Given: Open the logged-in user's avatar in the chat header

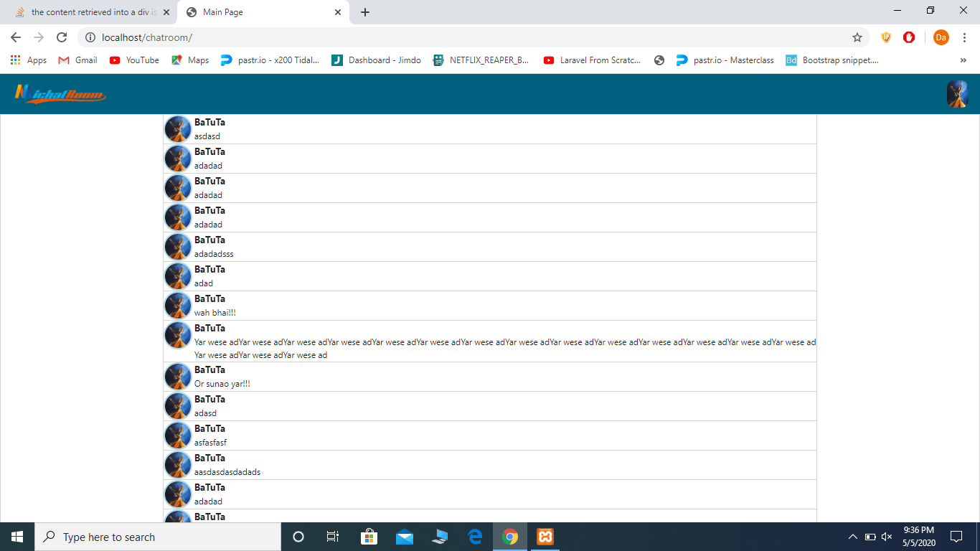Looking at the screenshot, I should [x=958, y=93].
